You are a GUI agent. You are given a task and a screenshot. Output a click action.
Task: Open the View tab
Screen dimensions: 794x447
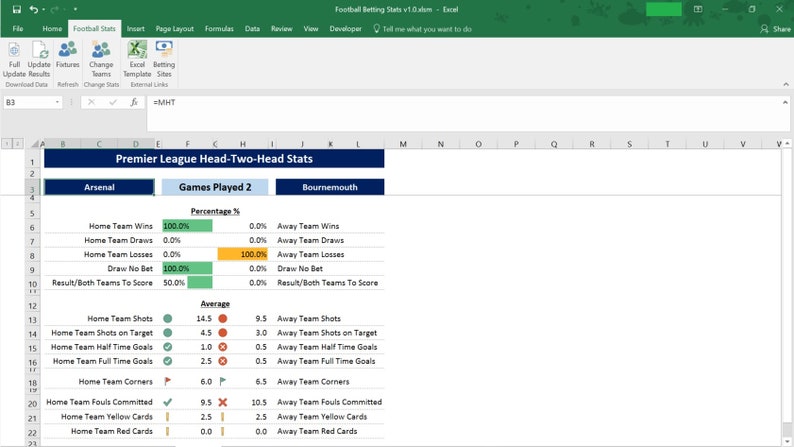pos(311,29)
